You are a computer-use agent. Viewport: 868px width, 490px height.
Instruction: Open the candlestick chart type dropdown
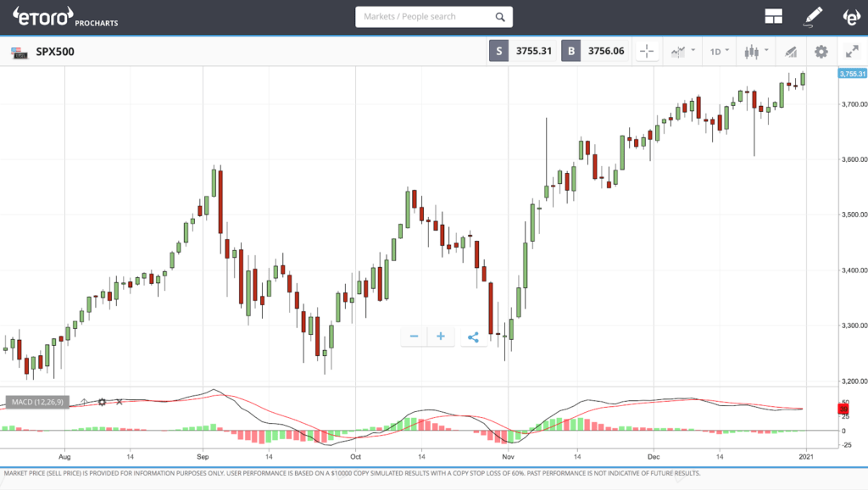click(754, 52)
